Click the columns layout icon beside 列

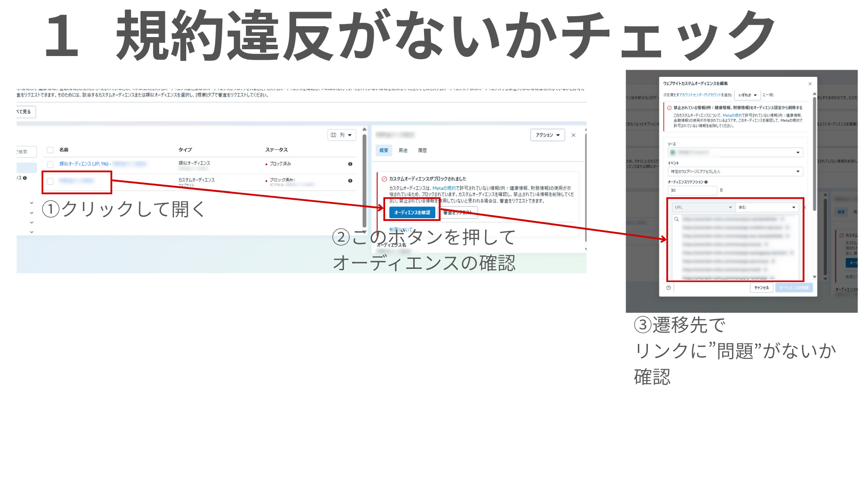tap(333, 135)
